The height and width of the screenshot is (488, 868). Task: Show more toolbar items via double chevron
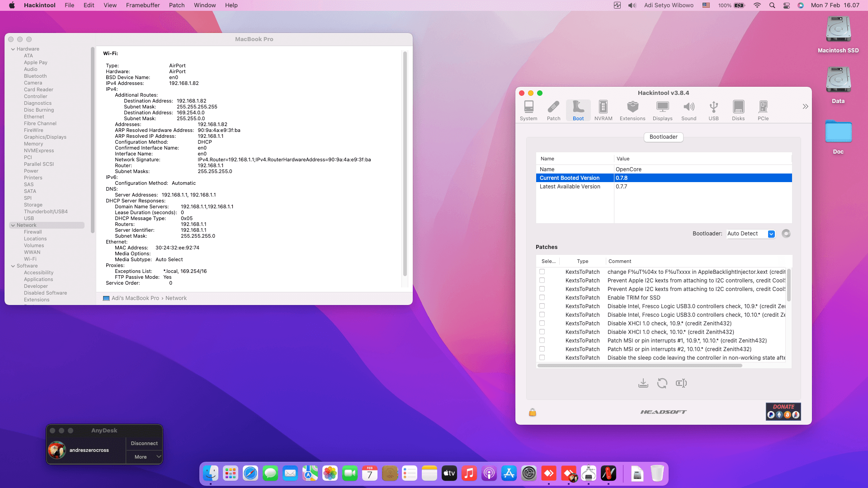tap(805, 107)
